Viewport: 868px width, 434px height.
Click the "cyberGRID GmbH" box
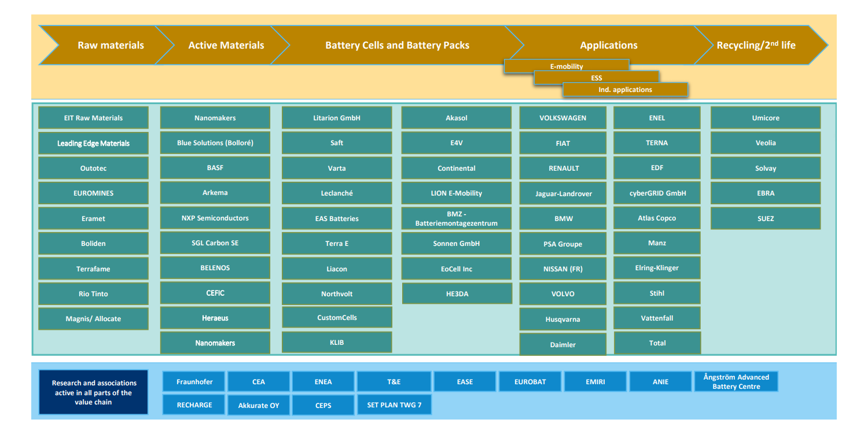click(657, 193)
